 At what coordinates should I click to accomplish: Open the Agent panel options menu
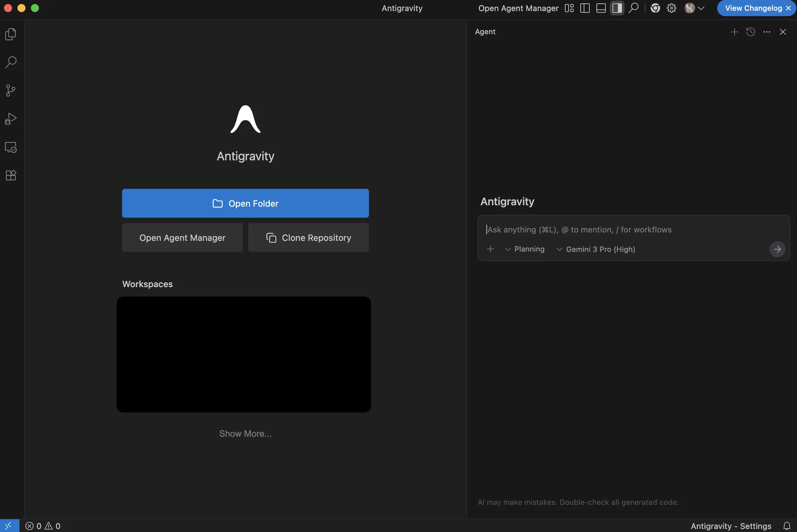(767, 32)
